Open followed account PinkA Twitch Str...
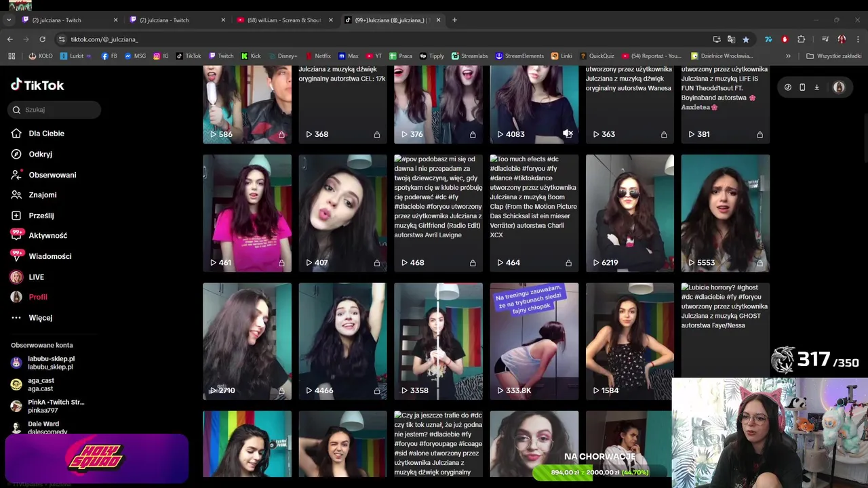 pyautogui.click(x=56, y=406)
